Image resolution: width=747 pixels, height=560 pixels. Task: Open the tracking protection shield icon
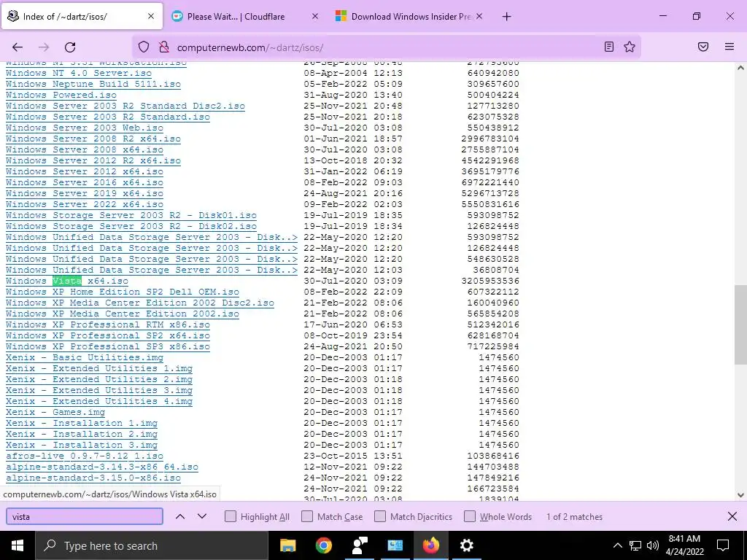[x=144, y=47]
